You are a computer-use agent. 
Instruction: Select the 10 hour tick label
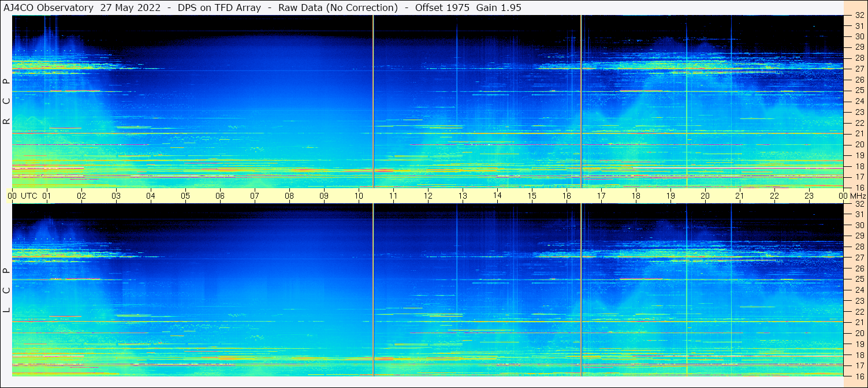[359, 196]
